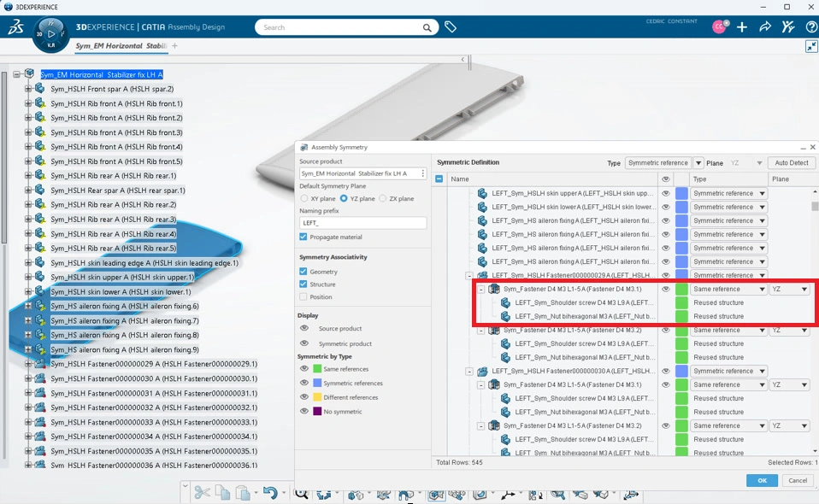Click the root product icon in tree

click(x=30, y=74)
